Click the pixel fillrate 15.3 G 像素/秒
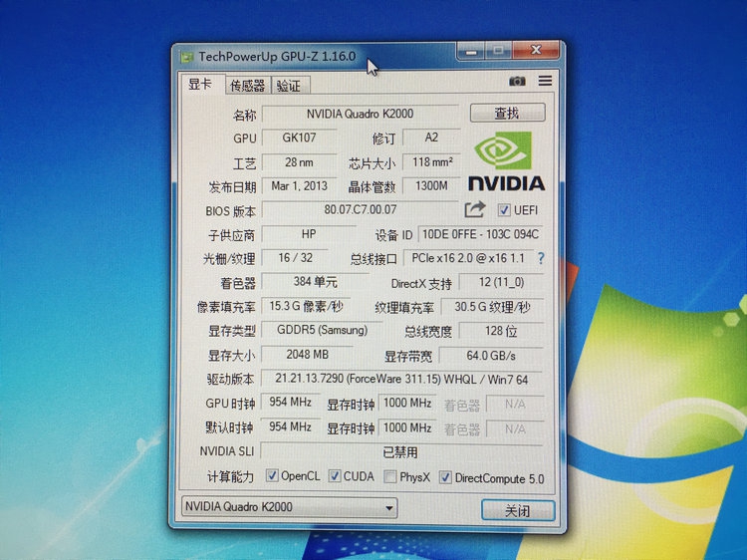747x560 pixels. coord(306,306)
